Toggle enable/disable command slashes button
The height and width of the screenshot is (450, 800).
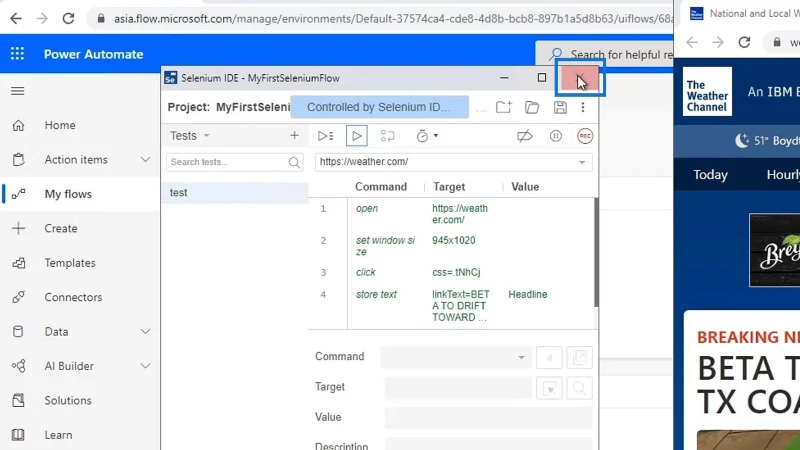(549, 358)
